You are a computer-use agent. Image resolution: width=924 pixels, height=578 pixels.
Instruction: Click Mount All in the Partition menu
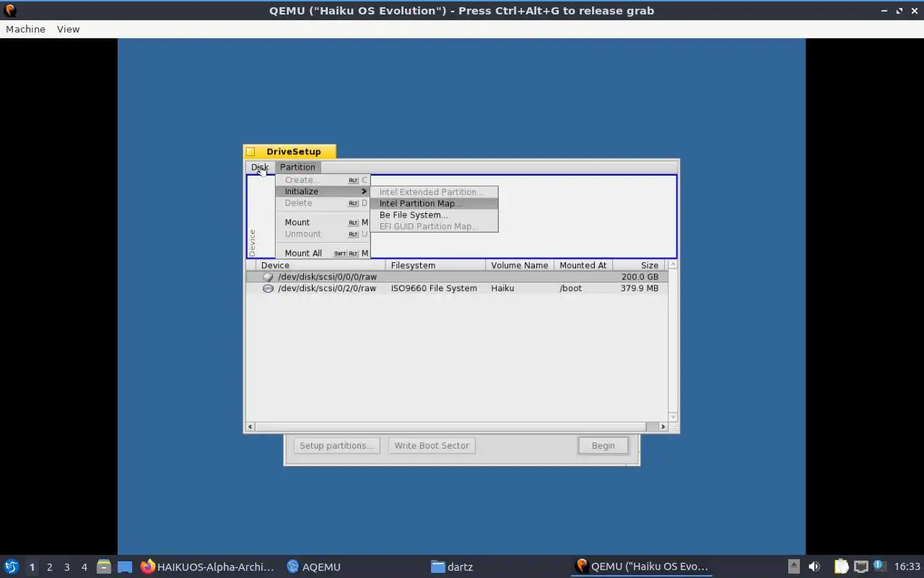323,254
